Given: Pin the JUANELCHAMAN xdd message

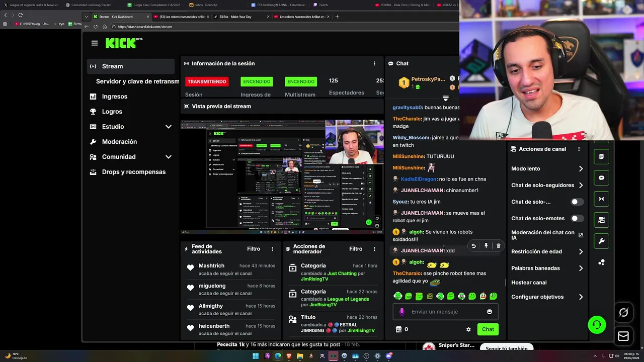Looking at the screenshot, I should (x=486, y=246).
